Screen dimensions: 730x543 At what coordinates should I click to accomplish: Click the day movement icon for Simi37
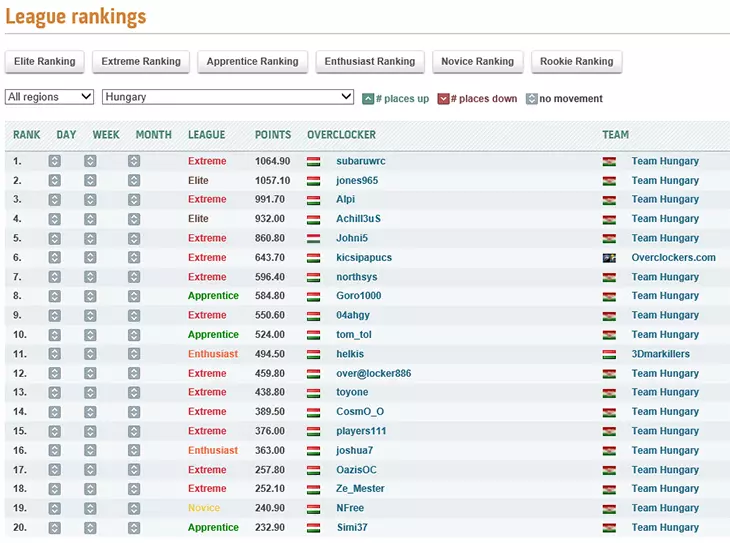click(x=54, y=528)
